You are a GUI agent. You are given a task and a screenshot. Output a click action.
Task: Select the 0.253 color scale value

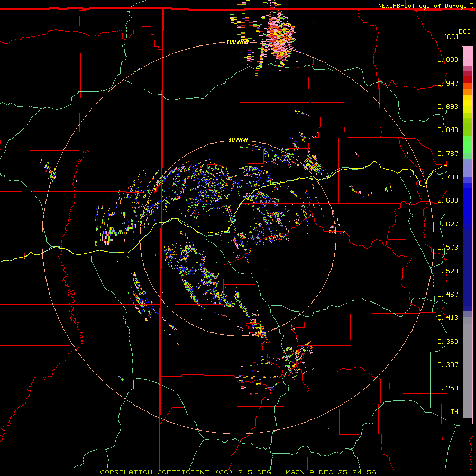tap(448, 388)
